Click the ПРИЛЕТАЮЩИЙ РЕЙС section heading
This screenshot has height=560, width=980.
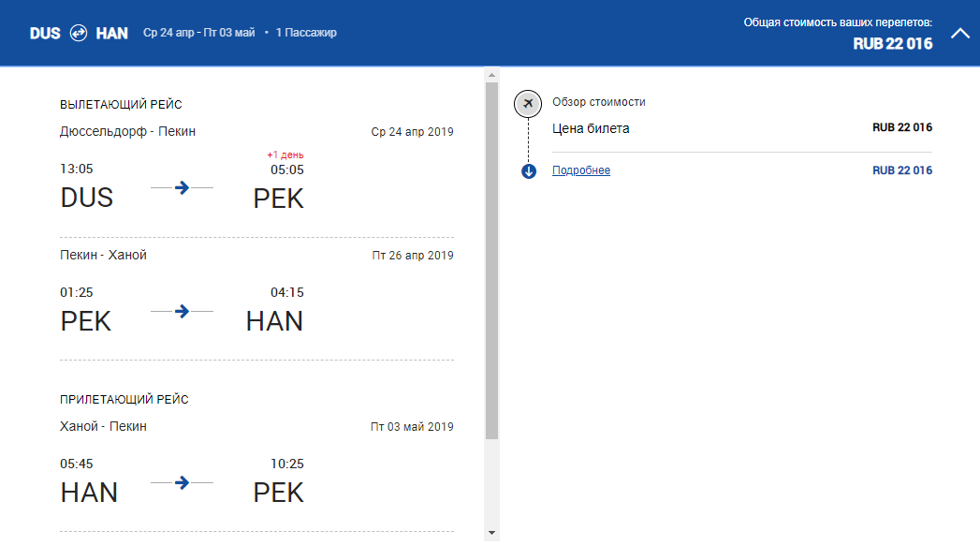(124, 400)
